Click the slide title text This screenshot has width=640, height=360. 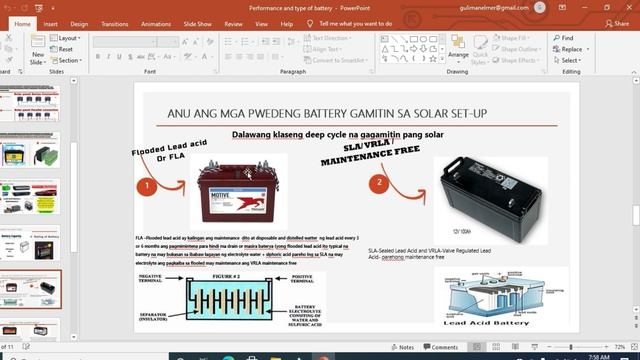point(327,113)
